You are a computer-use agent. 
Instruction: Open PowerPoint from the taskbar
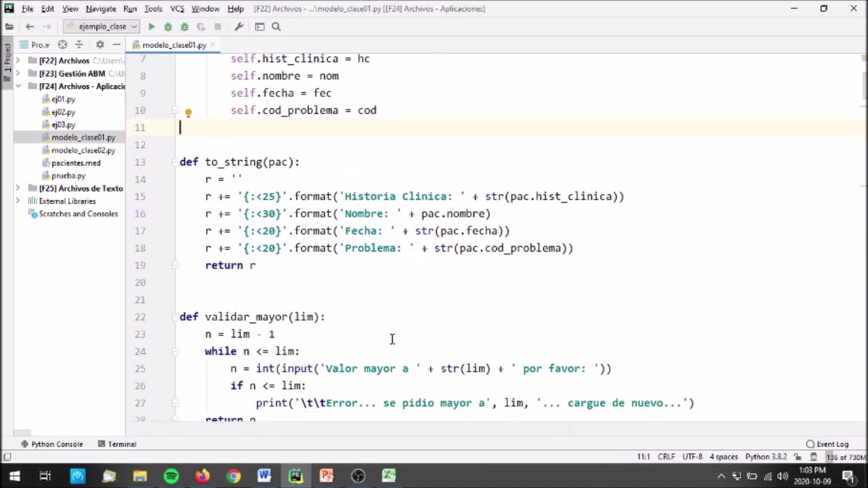pyautogui.click(x=327, y=476)
